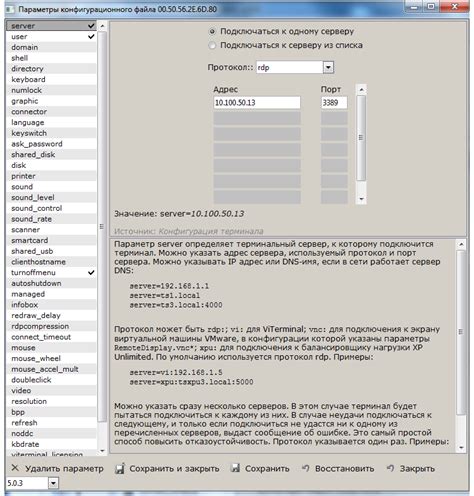Click the 'Закрыть' button
Viewport: 474px width, 496px height.
[411, 469]
